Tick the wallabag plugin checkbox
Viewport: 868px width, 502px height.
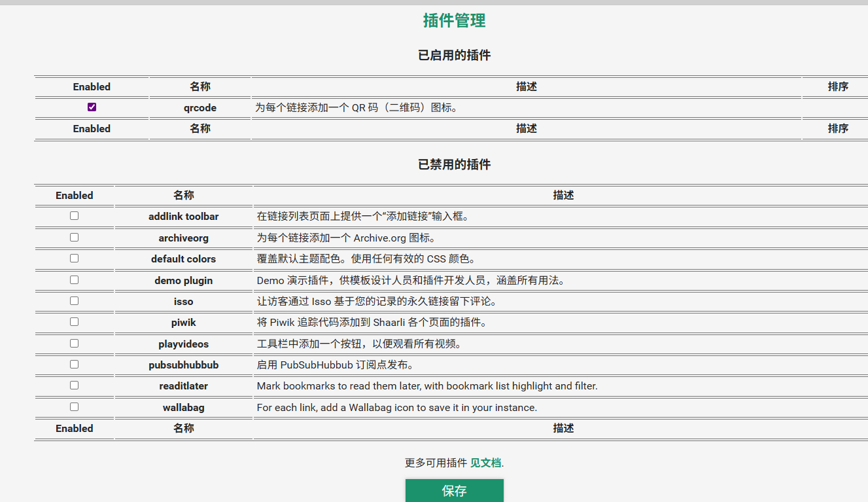(74, 406)
